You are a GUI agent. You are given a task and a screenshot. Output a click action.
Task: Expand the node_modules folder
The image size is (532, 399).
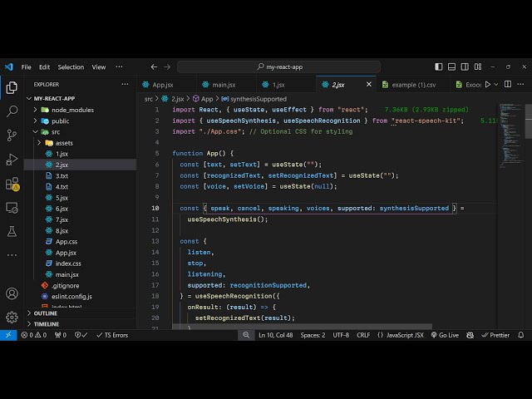tap(72, 110)
